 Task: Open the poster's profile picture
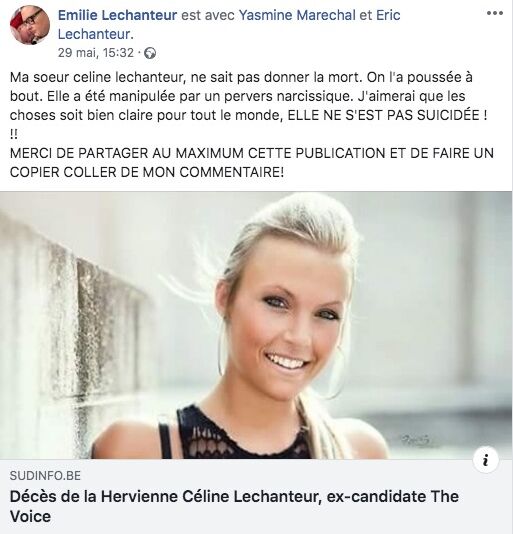[30, 25]
